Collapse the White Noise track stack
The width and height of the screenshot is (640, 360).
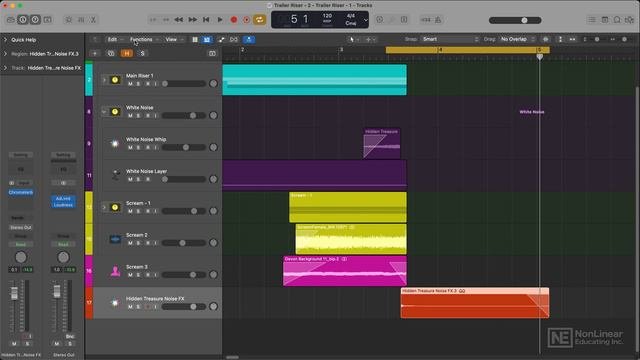(x=104, y=111)
